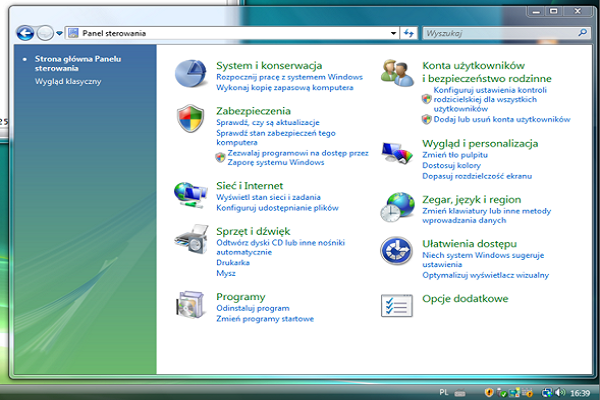Click Wykonaj kopię zapasową komputera

[x=285, y=88]
